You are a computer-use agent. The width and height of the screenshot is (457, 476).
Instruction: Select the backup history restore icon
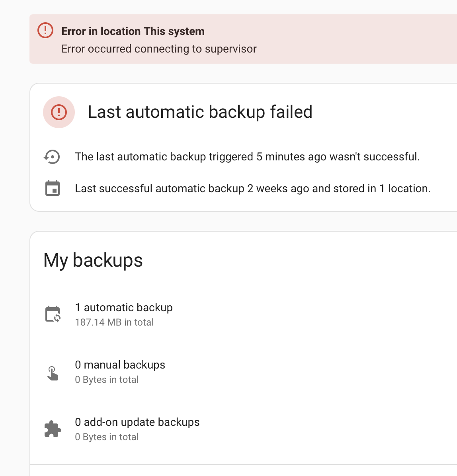(x=51, y=156)
